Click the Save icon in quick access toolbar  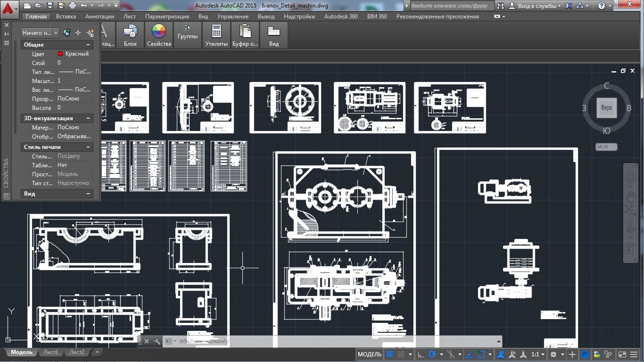(x=50, y=6)
